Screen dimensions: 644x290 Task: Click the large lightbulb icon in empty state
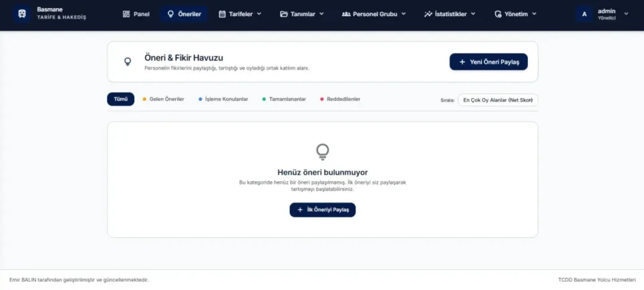pyautogui.click(x=323, y=152)
